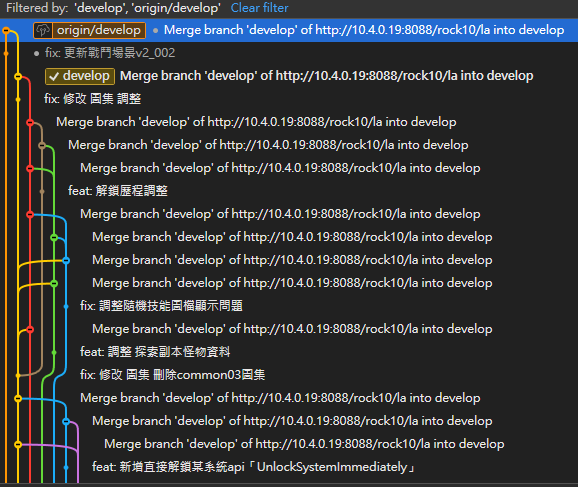
Task: Click the checkmark icon on develop label
Action: [54, 76]
